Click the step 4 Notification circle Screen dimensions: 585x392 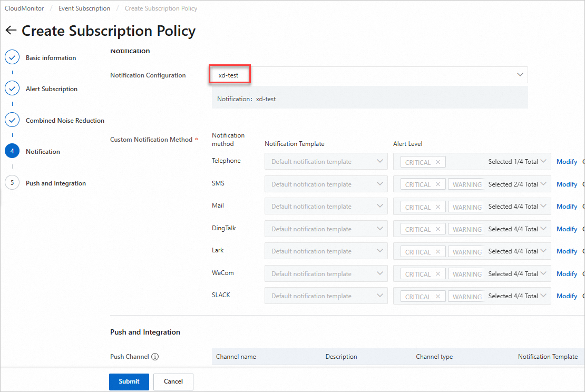(12, 151)
